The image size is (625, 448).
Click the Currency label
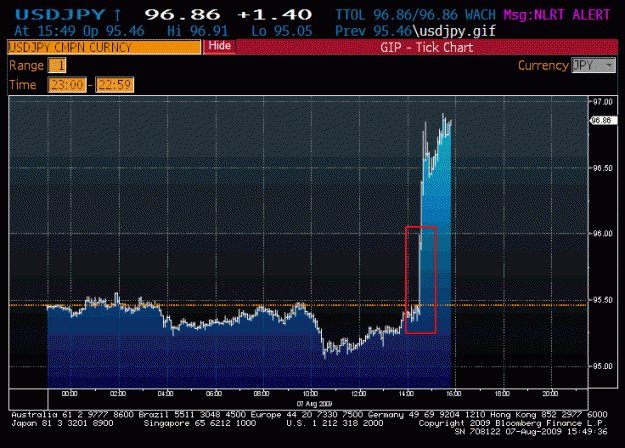point(543,65)
